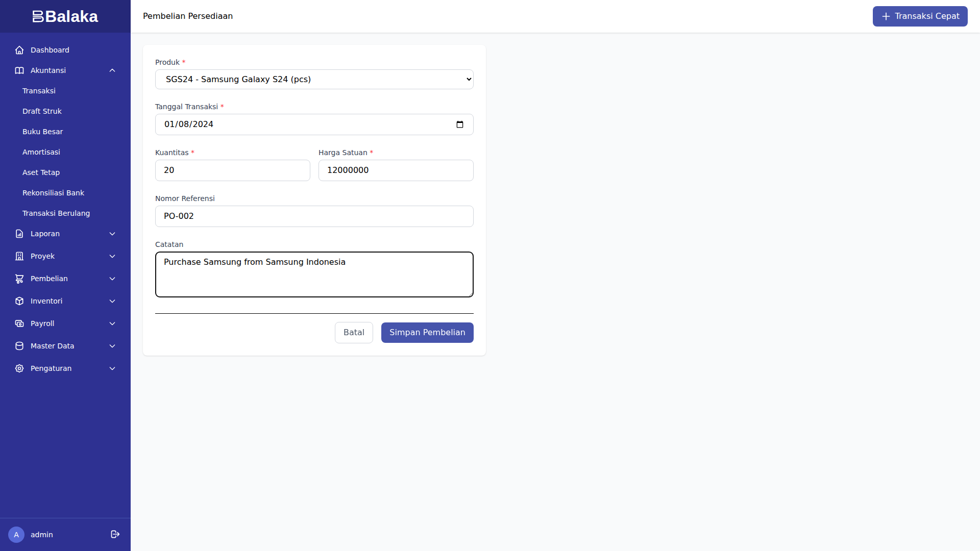Image resolution: width=980 pixels, height=551 pixels.
Task: Open the Produk selection dropdown
Action: (x=314, y=79)
